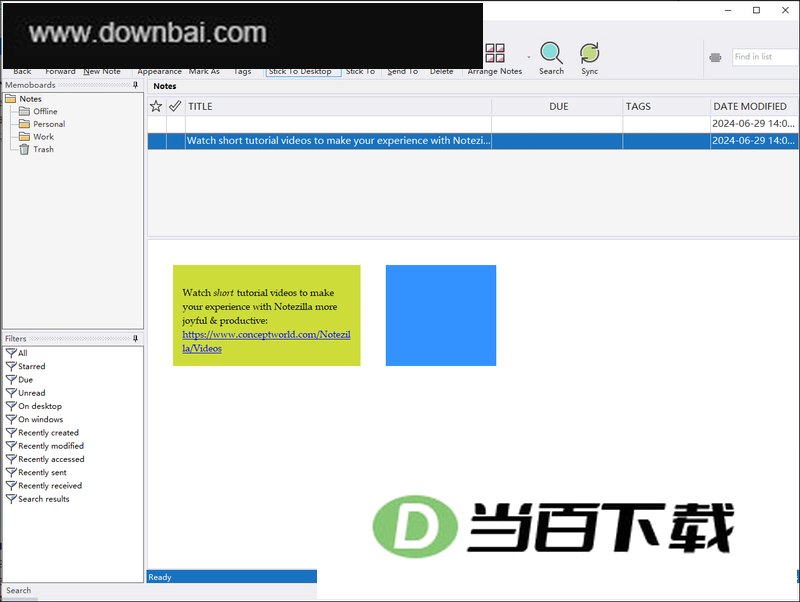This screenshot has width=800, height=602.
Task: Sort by the TAGS column header
Action: tap(666, 106)
